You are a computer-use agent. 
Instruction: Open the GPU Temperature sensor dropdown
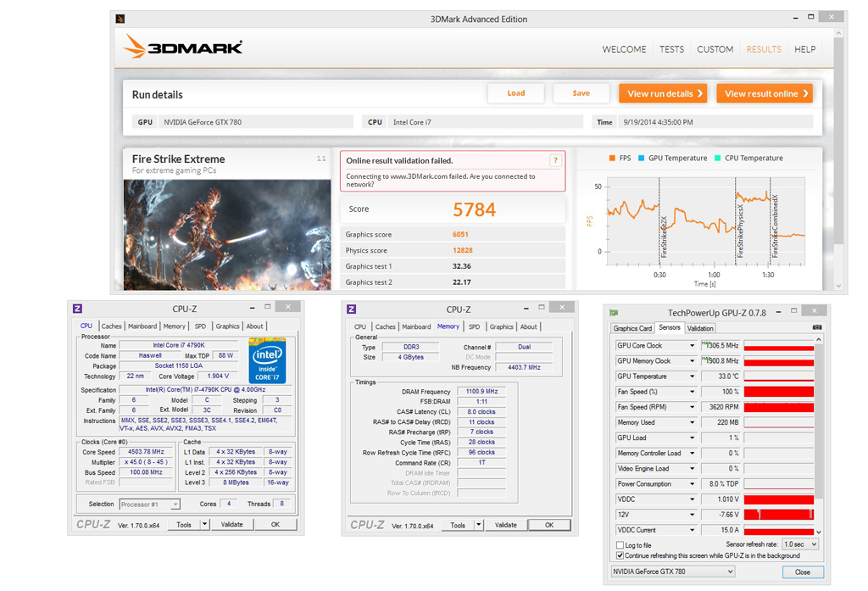coord(692,376)
